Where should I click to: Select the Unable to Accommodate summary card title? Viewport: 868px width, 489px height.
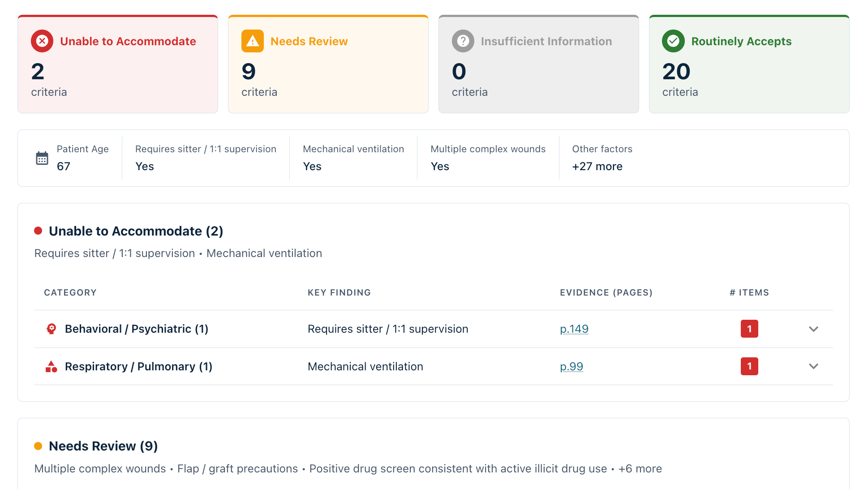point(128,41)
